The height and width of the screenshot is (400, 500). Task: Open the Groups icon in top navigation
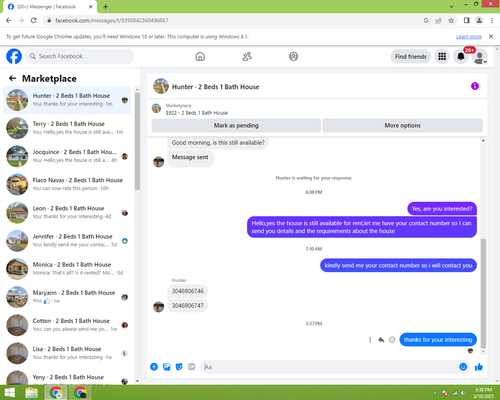pyautogui.click(x=293, y=56)
